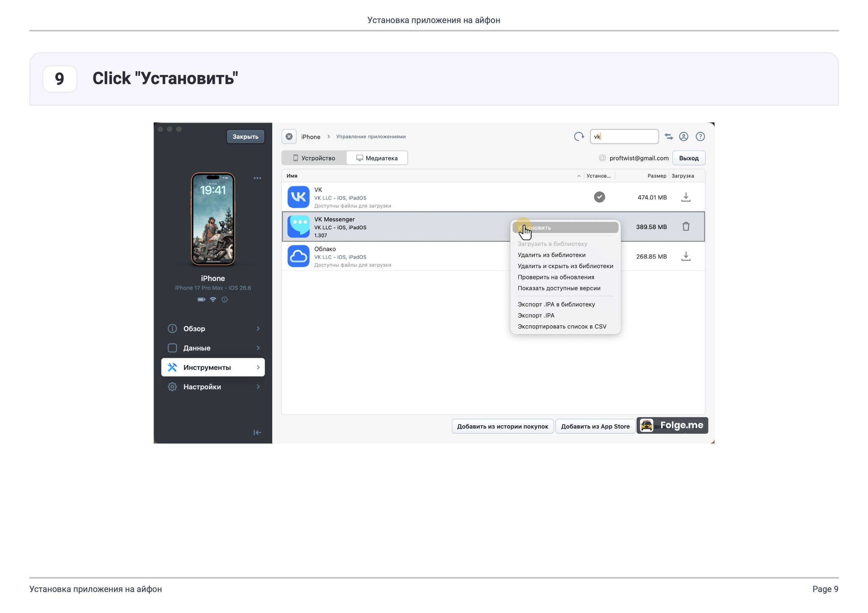Click the installed checkmark for VK
The width and height of the screenshot is (868, 613).
(x=599, y=197)
